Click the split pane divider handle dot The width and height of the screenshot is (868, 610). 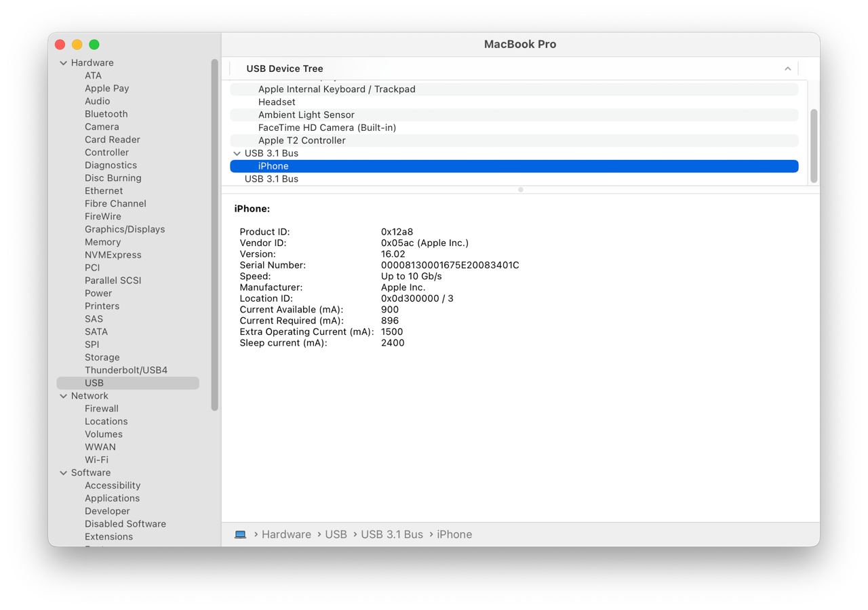click(x=520, y=190)
